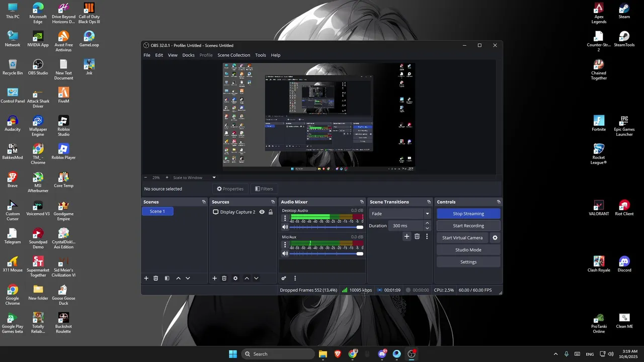Open Discord desktop icon
This screenshot has width=644, height=362.
(624, 264)
